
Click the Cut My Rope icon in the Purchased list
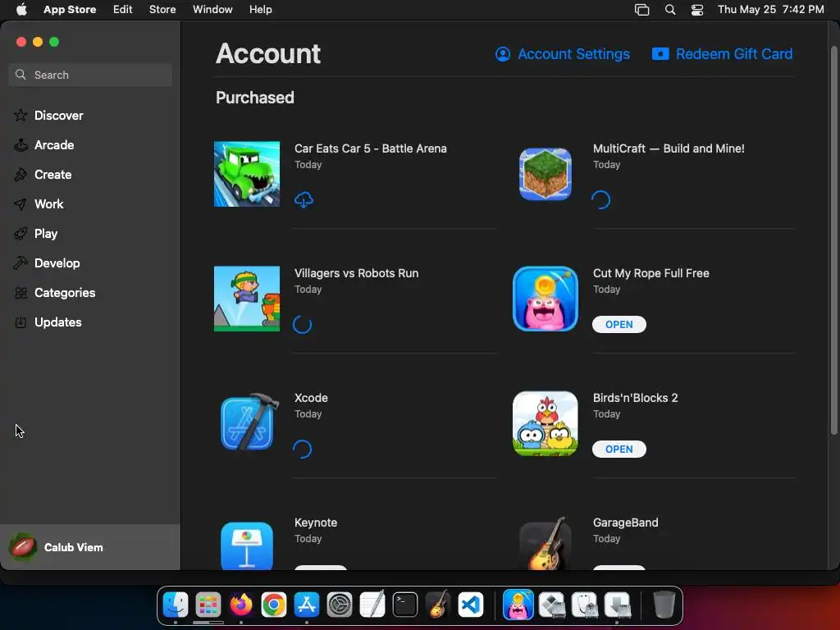pos(546,299)
